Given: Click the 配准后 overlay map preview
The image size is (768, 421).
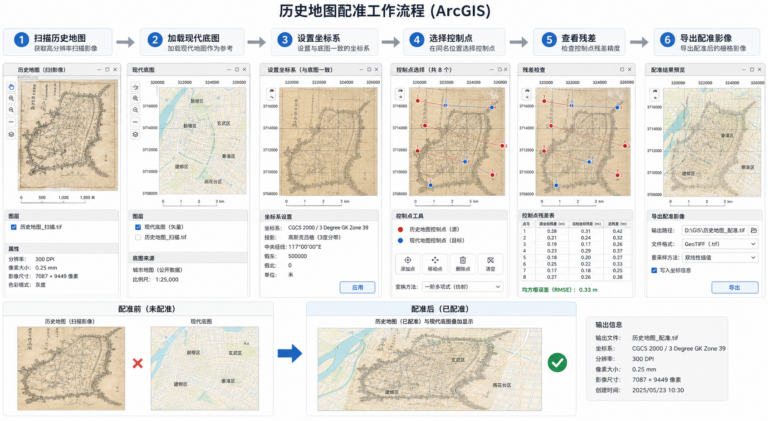Looking at the screenshot, I should click(430, 369).
